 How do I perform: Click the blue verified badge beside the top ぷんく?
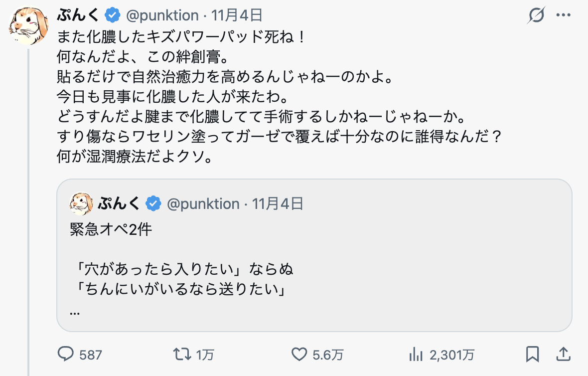click(x=113, y=15)
